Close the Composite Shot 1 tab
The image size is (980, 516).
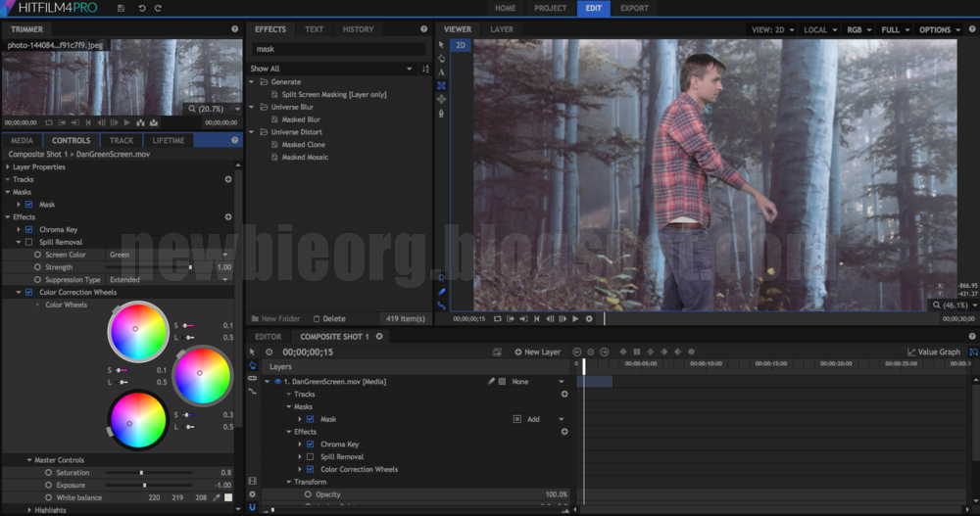click(379, 336)
